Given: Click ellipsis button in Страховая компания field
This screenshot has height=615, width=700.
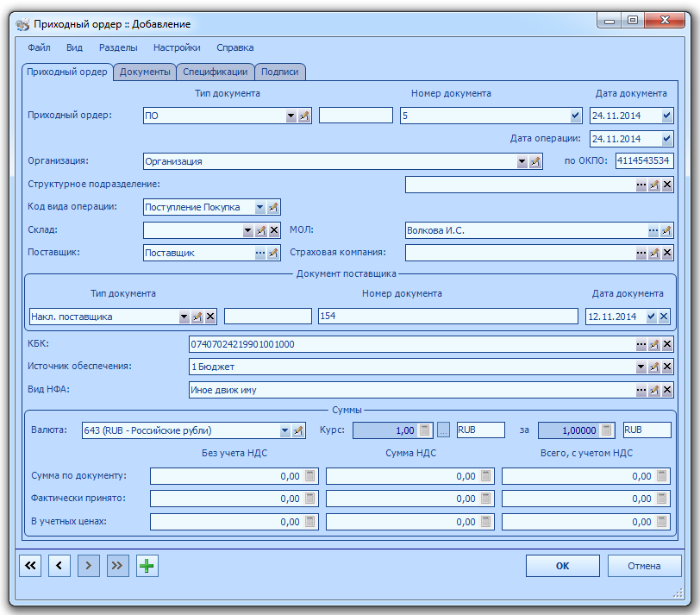Looking at the screenshot, I should pos(641,254).
